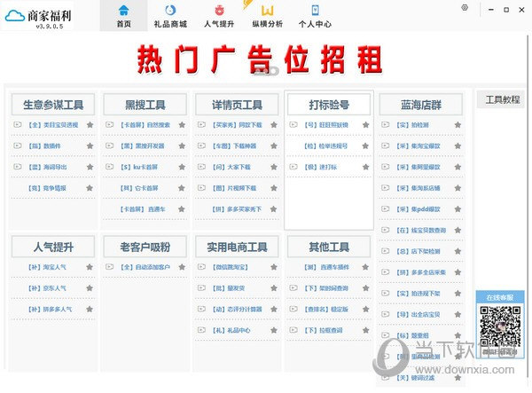
Task: Select the 详情页工具 category header
Action: tap(237, 105)
